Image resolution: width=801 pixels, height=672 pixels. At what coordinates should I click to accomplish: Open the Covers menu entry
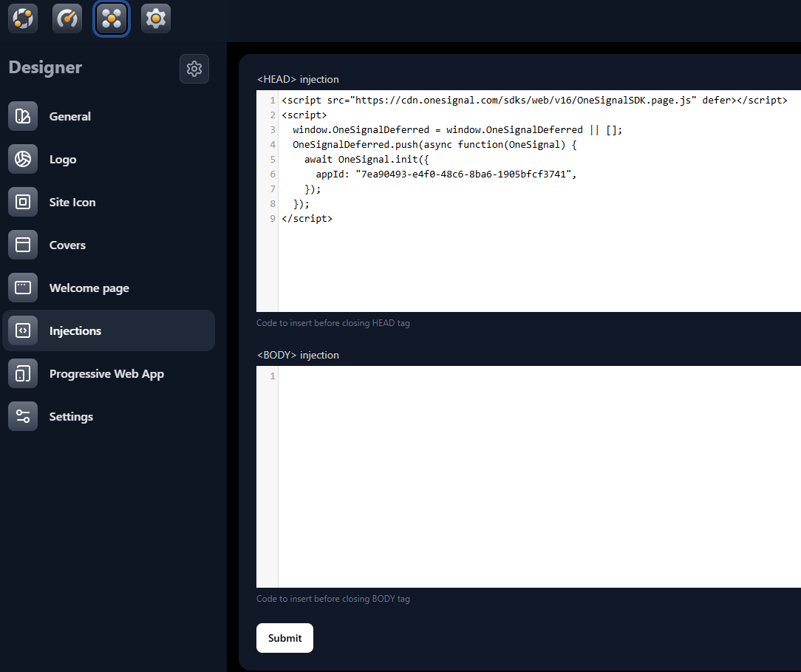67,245
